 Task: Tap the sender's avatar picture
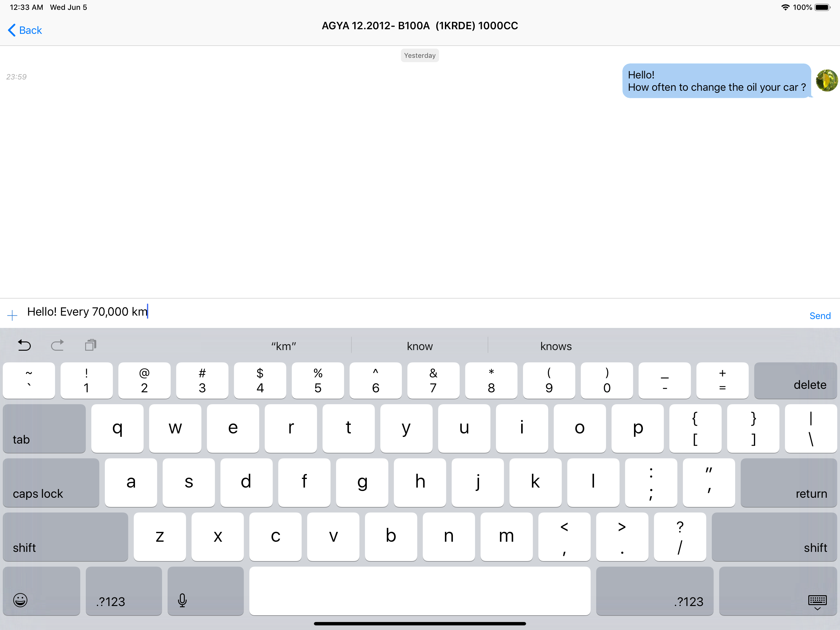[x=827, y=81]
